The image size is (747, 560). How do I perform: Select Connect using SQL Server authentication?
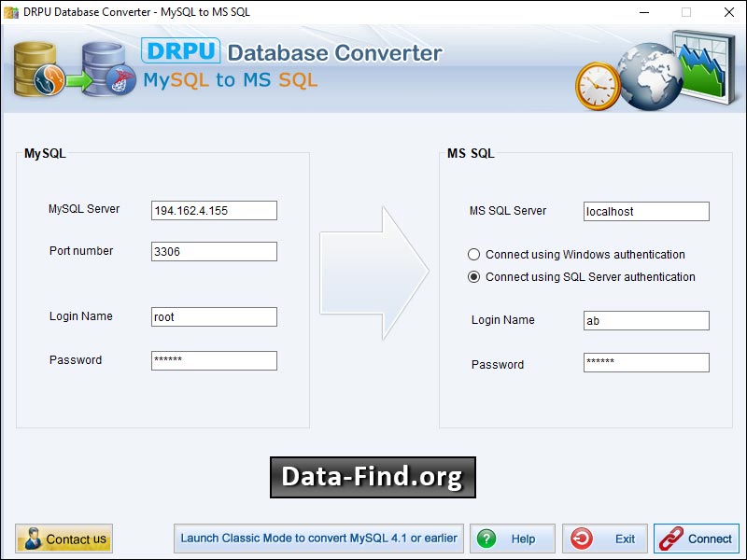tap(477, 277)
